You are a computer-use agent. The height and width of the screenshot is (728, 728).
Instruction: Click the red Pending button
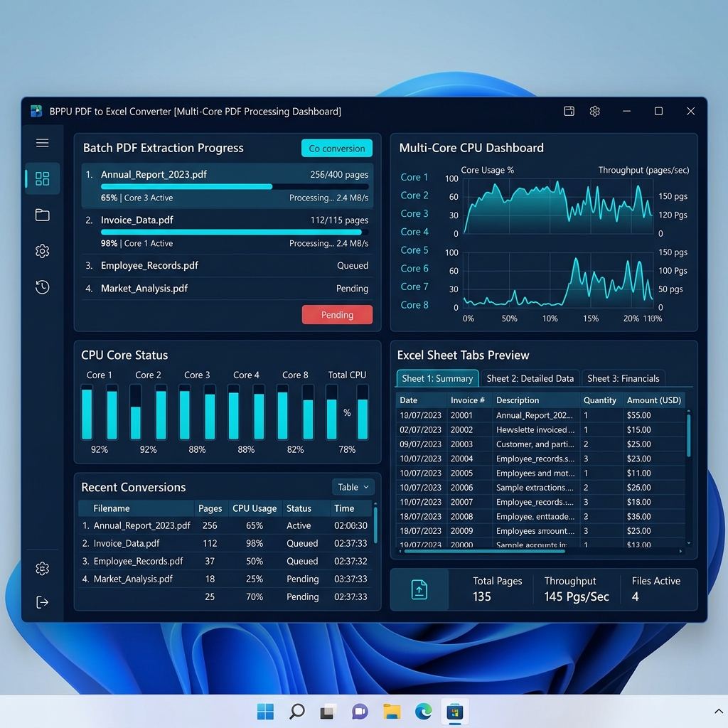tap(337, 315)
